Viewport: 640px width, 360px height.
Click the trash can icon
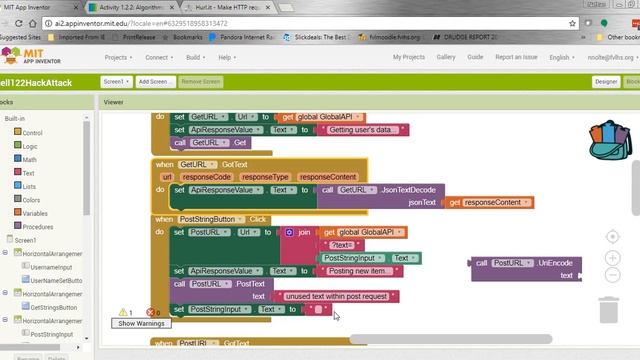click(609, 310)
